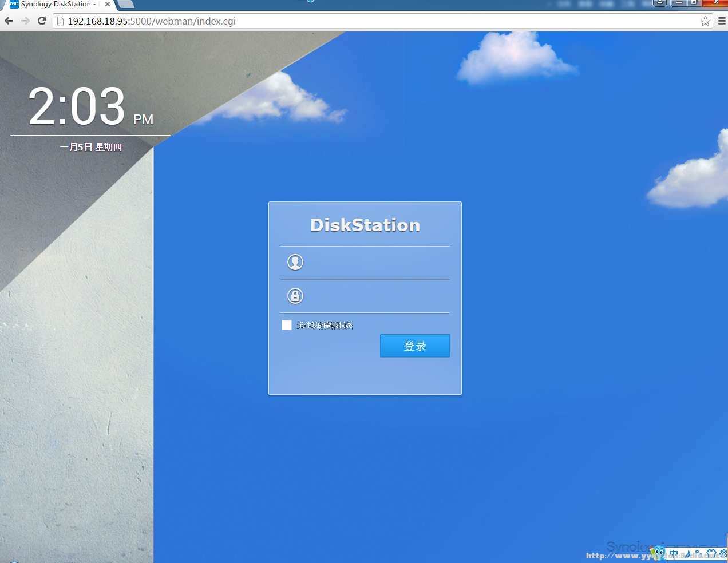Click the DSM favicon on the tab
This screenshot has height=563, width=728.
click(14, 4)
